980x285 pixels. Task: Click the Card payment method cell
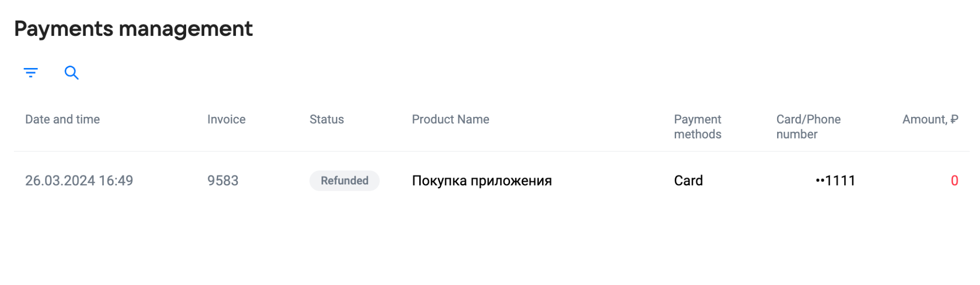pos(689,181)
